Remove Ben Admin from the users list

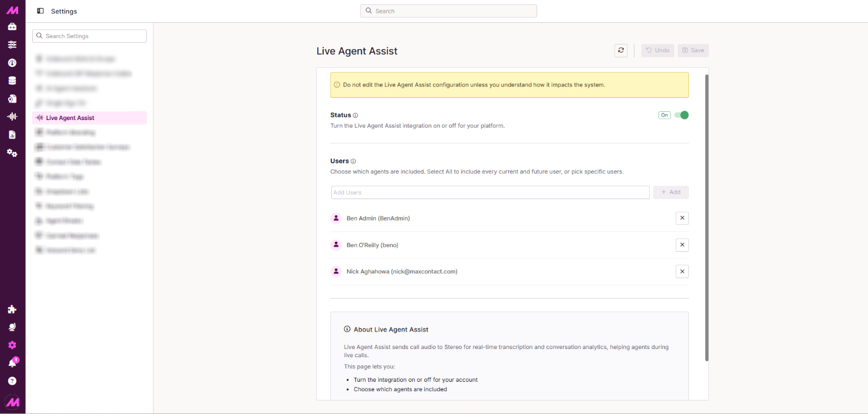[682, 218]
